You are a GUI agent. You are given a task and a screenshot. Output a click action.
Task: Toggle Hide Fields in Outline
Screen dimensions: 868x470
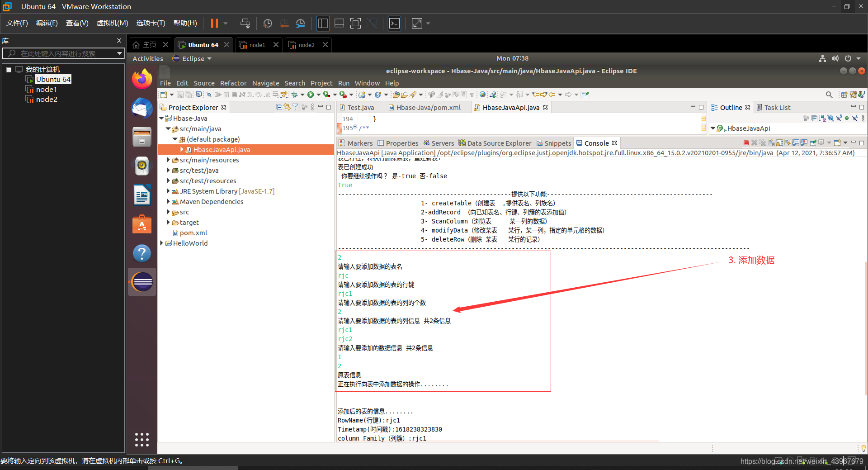830,118
